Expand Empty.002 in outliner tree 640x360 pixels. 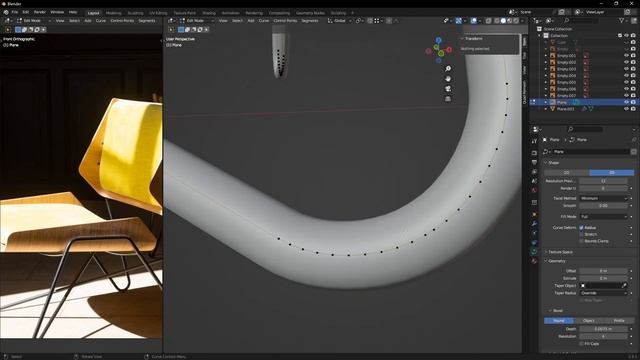click(546, 62)
